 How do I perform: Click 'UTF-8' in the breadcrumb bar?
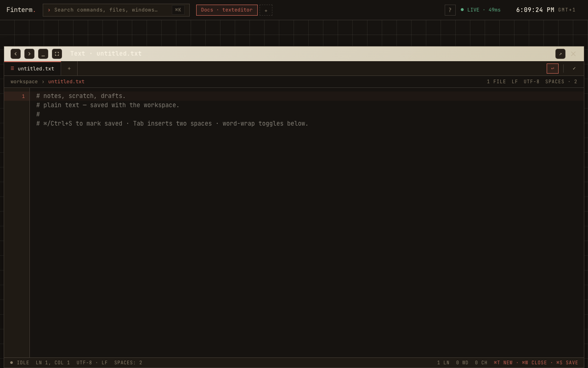pos(531,82)
